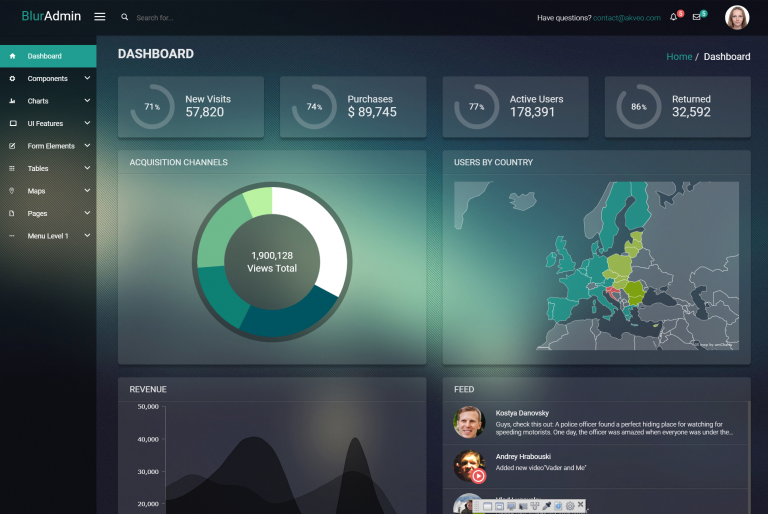This screenshot has width=768, height=514.
Task: Click the play icon on Andrey's avatar
Action: tap(478, 475)
